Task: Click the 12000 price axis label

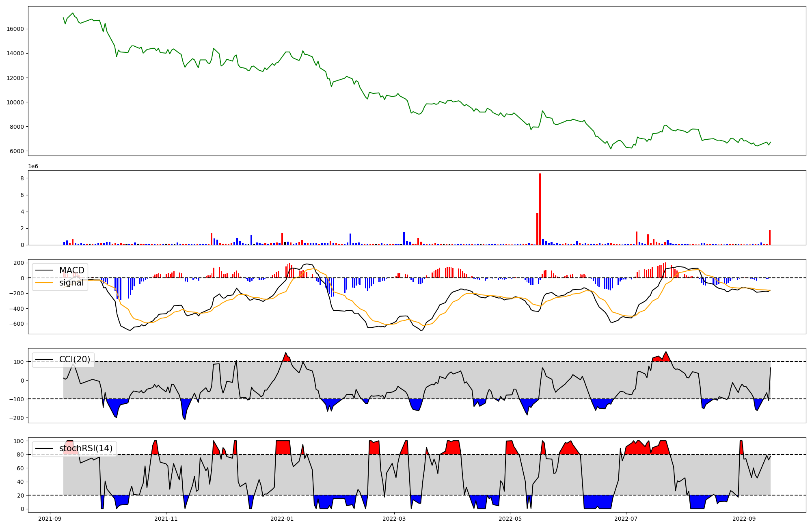Action: pos(15,78)
